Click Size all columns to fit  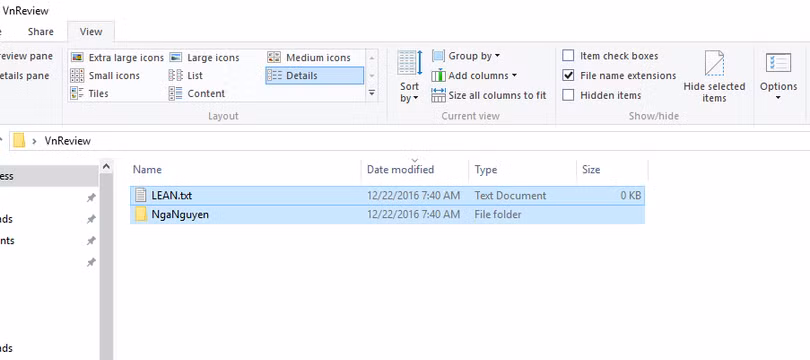pos(489,95)
